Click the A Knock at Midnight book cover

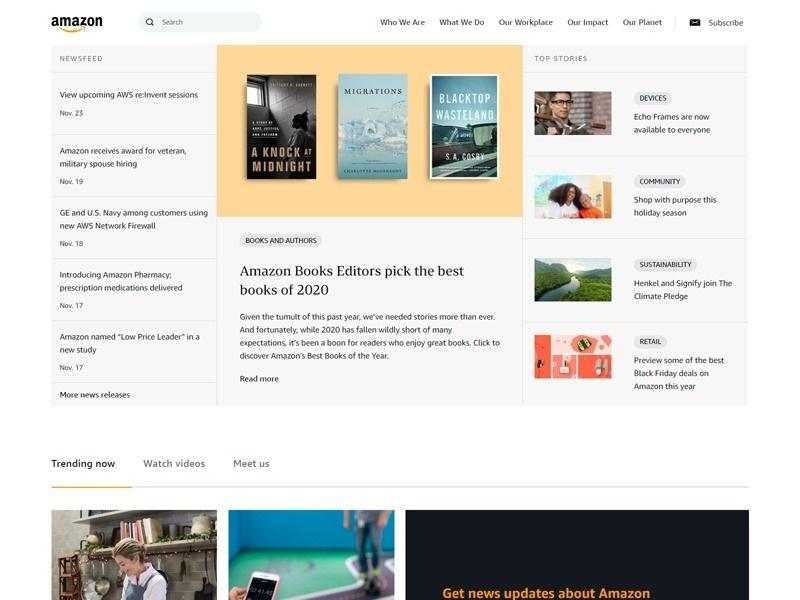click(281, 127)
